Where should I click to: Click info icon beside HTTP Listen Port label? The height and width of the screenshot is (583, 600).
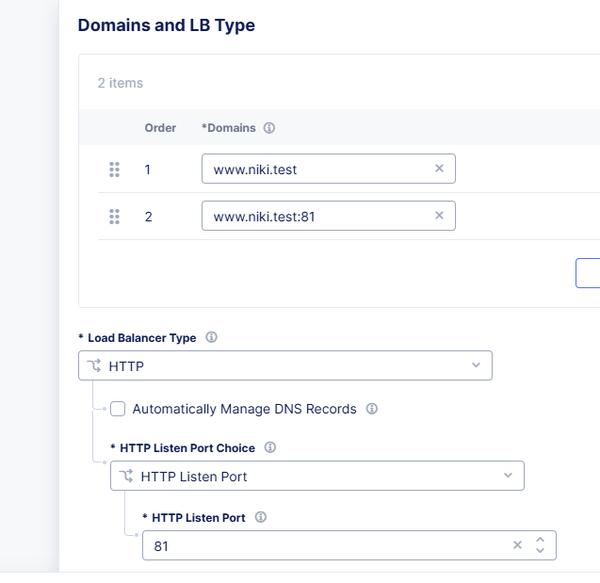tap(262, 518)
